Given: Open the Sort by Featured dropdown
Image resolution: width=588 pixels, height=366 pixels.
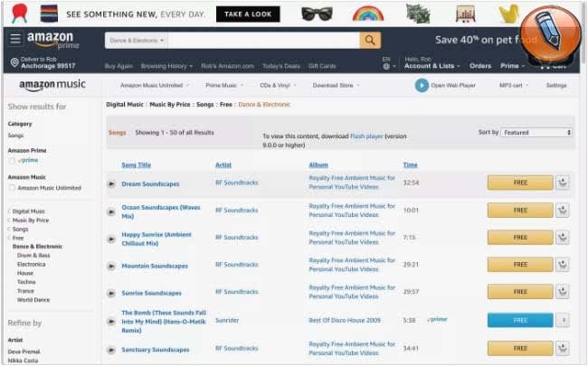Looking at the screenshot, I should (536, 133).
